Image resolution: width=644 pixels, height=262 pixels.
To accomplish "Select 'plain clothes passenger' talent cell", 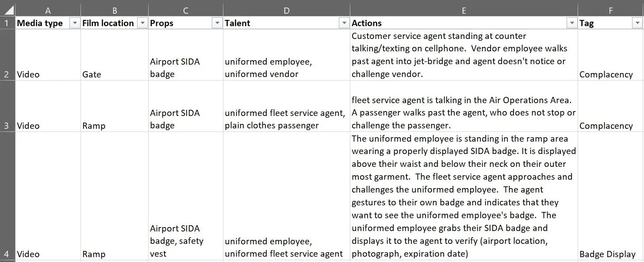I will point(287,106).
